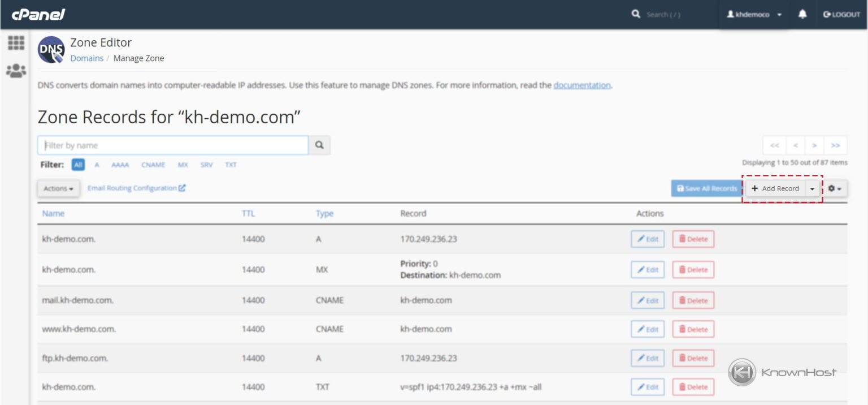Open the apps grid icon in sidebar
868x405 pixels.
[x=16, y=43]
